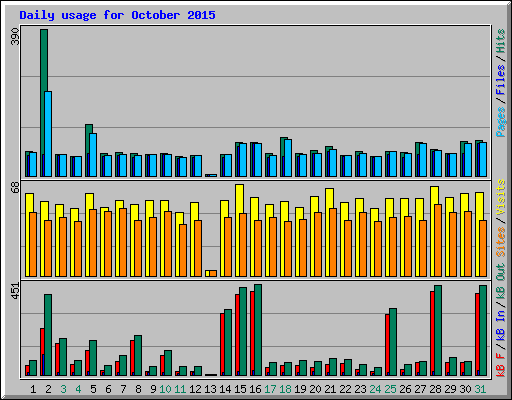Click the 68 axis value

pos(15,187)
